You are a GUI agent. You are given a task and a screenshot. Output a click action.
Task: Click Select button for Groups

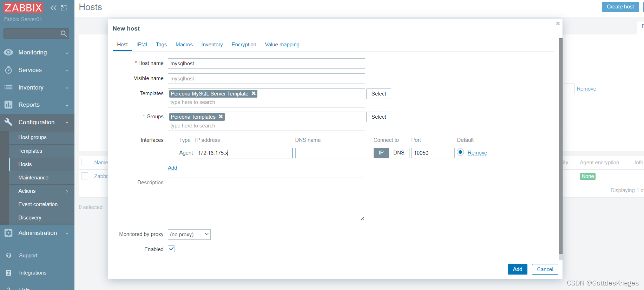click(379, 117)
